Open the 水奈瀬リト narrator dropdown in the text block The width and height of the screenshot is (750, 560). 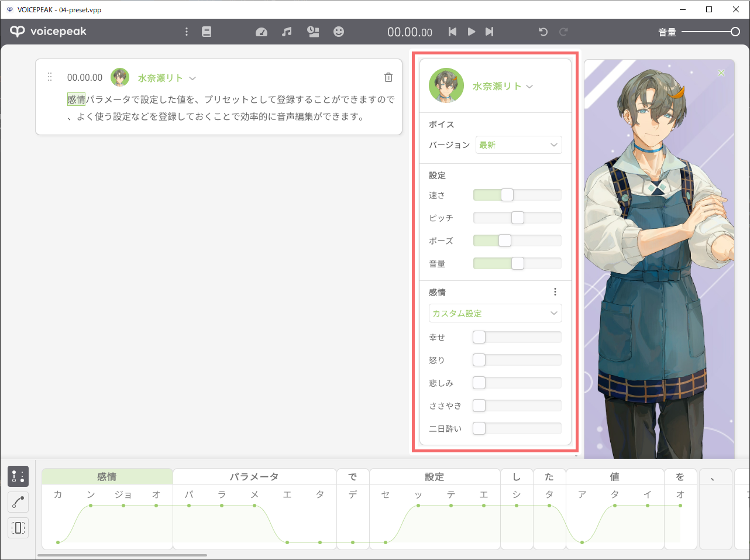(x=167, y=78)
